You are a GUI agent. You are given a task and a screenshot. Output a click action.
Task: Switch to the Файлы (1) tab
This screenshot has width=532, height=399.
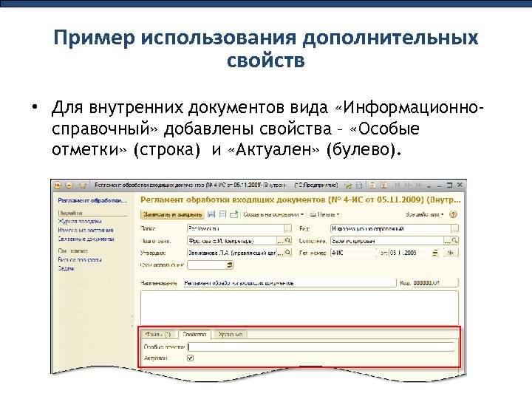pyautogui.click(x=158, y=335)
